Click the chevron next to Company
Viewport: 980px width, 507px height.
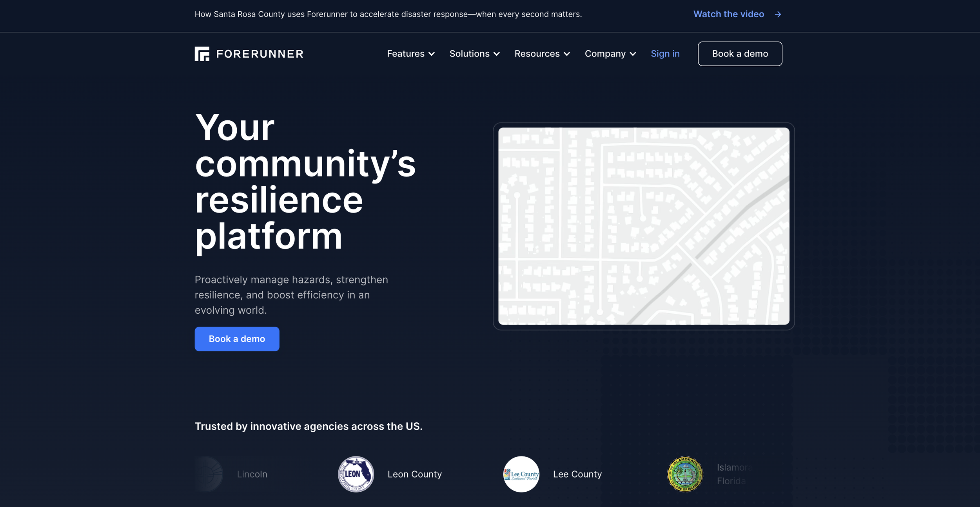633,54
